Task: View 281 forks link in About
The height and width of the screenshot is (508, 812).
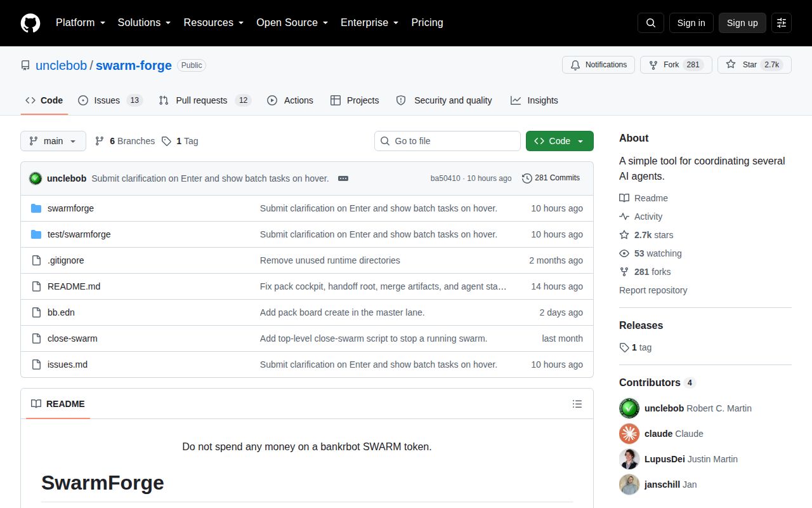Action: pyautogui.click(x=645, y=272)
